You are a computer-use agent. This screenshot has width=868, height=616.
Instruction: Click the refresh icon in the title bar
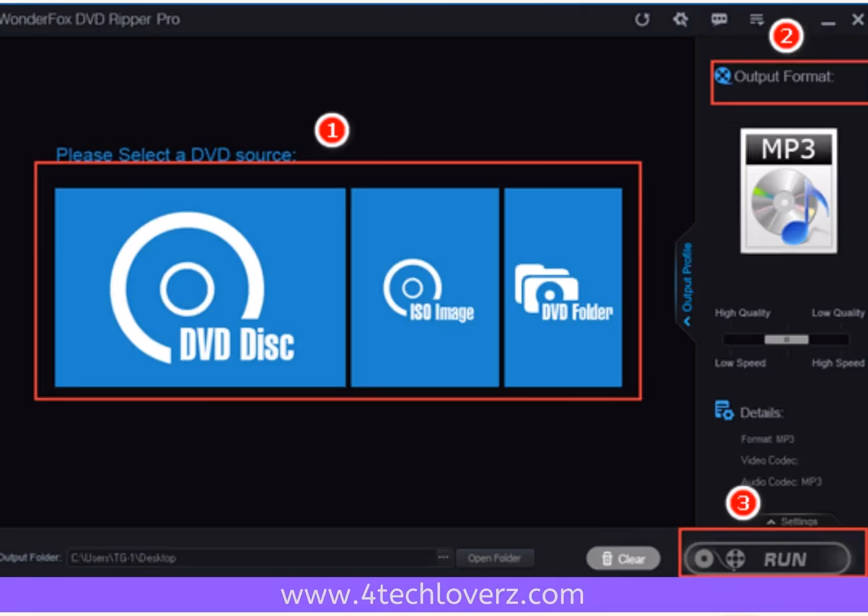[642, 20]
